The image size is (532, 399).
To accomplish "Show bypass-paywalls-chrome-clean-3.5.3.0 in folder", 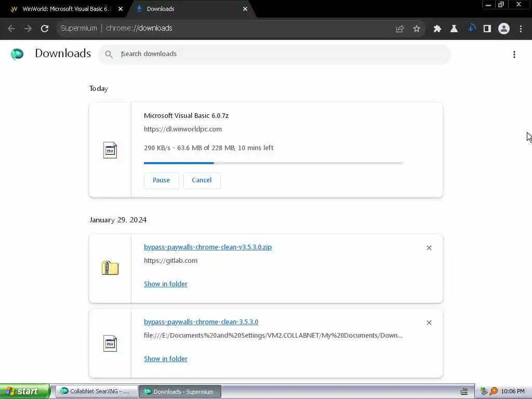I will tap(166, 358).
